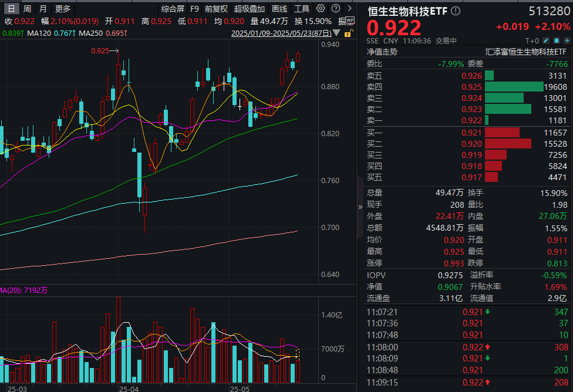Click 升贴水率 value 1.69%
Viewport: 573px width, 392px height.
pyautogui.click(x=556, y=287)
